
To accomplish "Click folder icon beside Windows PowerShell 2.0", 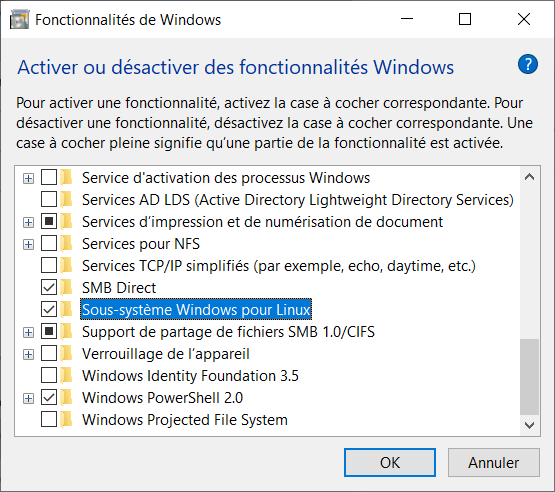I will pos(66,397).
